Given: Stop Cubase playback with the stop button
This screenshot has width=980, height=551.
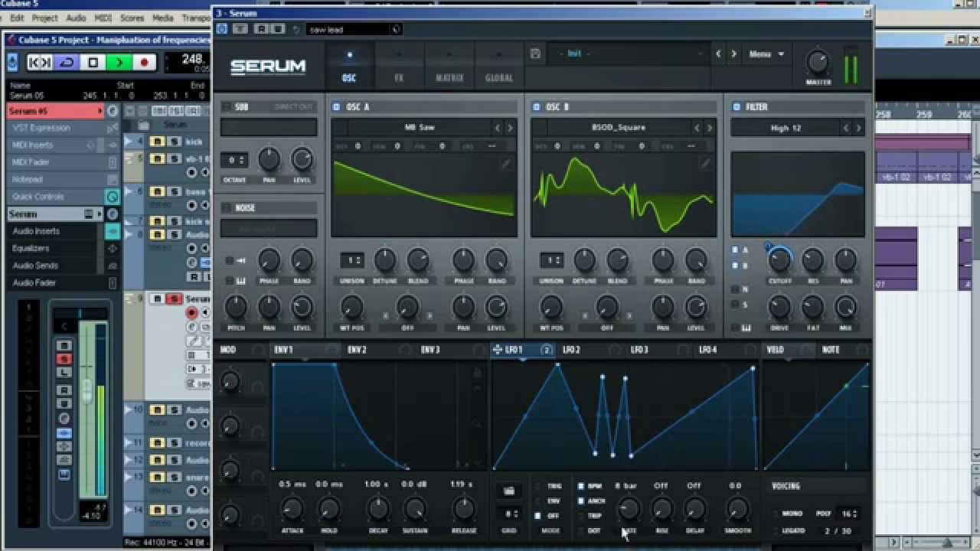Looking at the screenshot, I should [93, 63].
